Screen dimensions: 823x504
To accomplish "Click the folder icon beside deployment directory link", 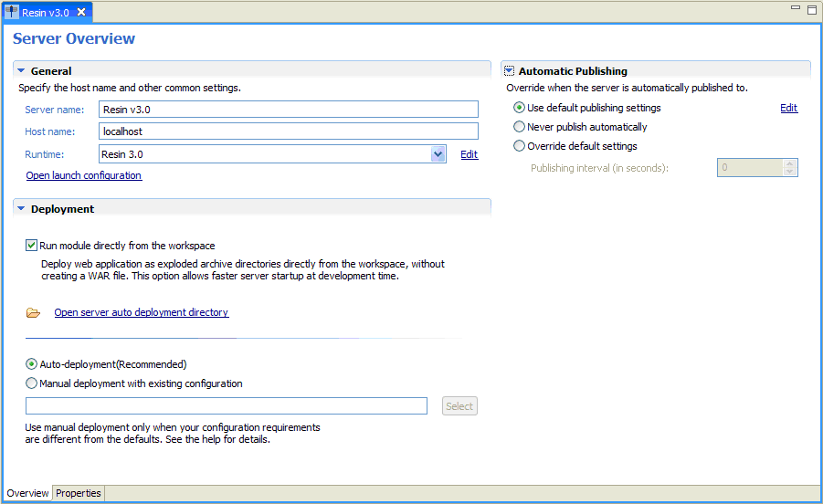I will tap(33, 313).
